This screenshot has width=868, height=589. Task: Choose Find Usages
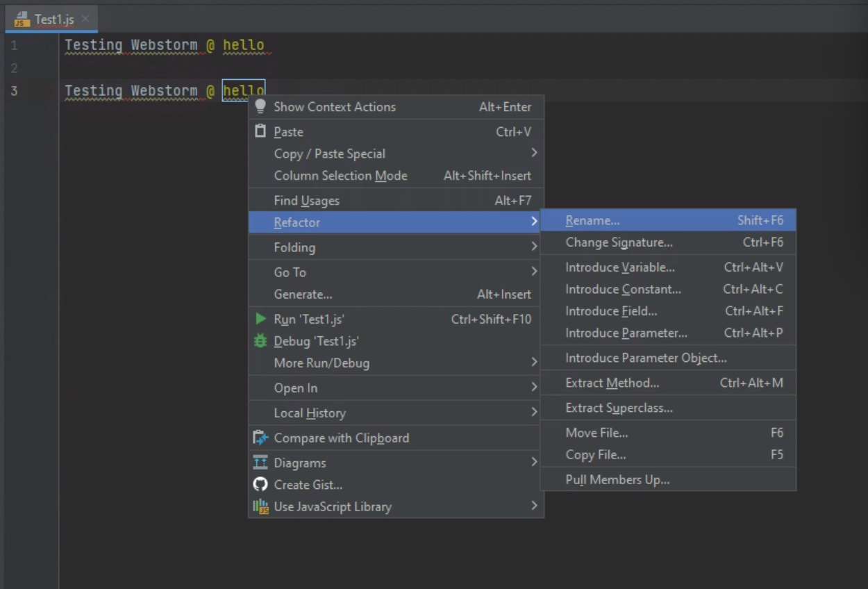click(396, 201)
